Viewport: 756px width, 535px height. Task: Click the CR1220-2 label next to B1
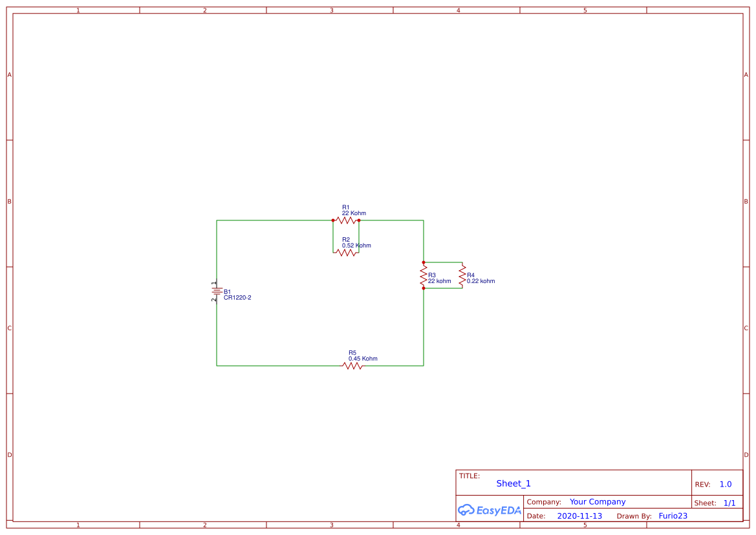point(239,299)
